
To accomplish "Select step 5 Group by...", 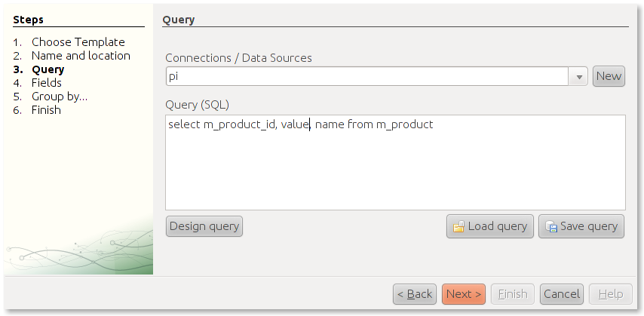I will click(x=59, y=97).
